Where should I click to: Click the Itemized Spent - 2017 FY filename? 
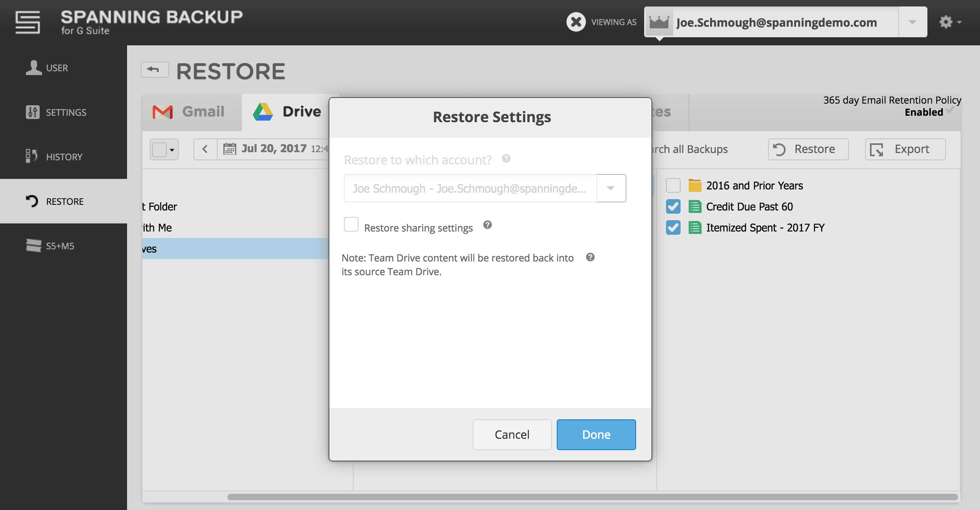tap(765, 227)
